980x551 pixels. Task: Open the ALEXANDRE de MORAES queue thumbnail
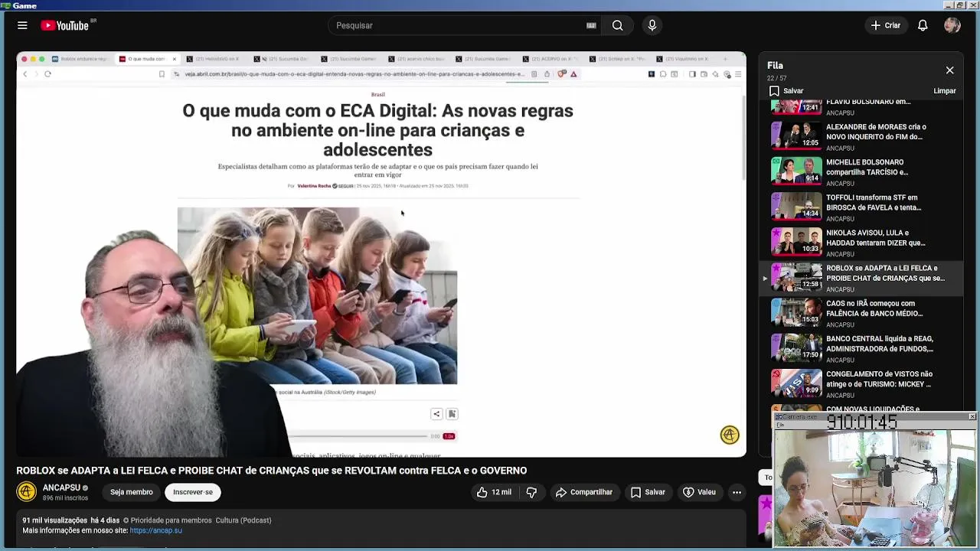pyautogui.click(x=796, y=135)
